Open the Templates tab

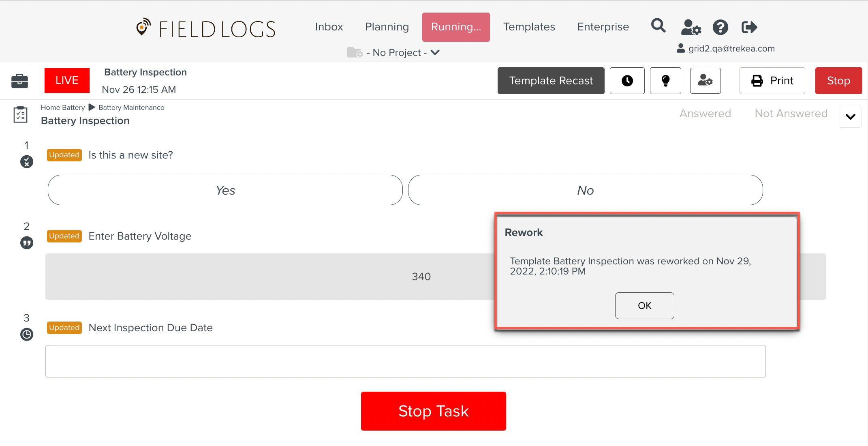529,27
